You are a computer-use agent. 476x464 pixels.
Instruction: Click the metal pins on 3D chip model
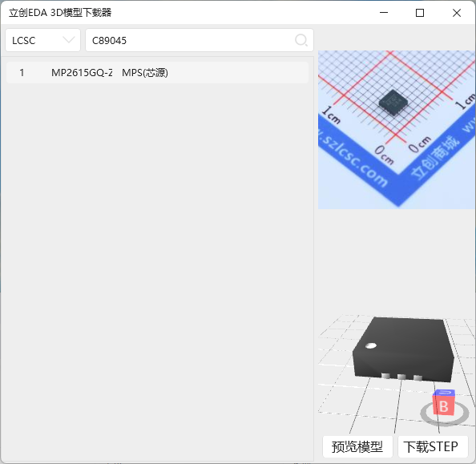pos(401,377)
